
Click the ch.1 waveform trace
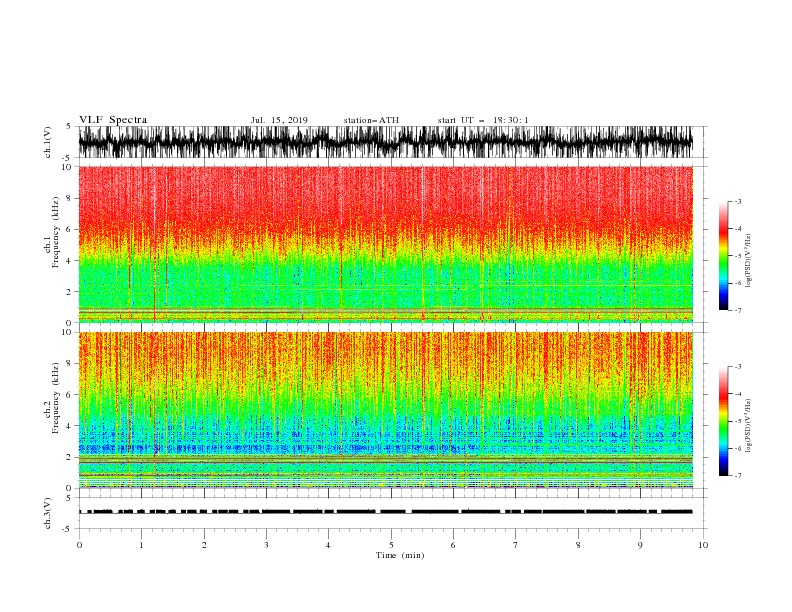[385, 142]
